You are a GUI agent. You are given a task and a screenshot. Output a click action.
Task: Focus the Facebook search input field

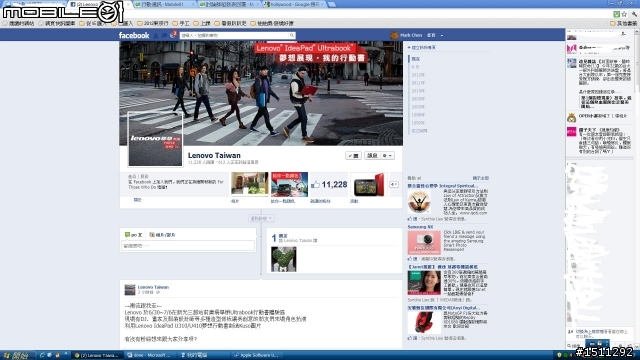(x=235, y=36)
